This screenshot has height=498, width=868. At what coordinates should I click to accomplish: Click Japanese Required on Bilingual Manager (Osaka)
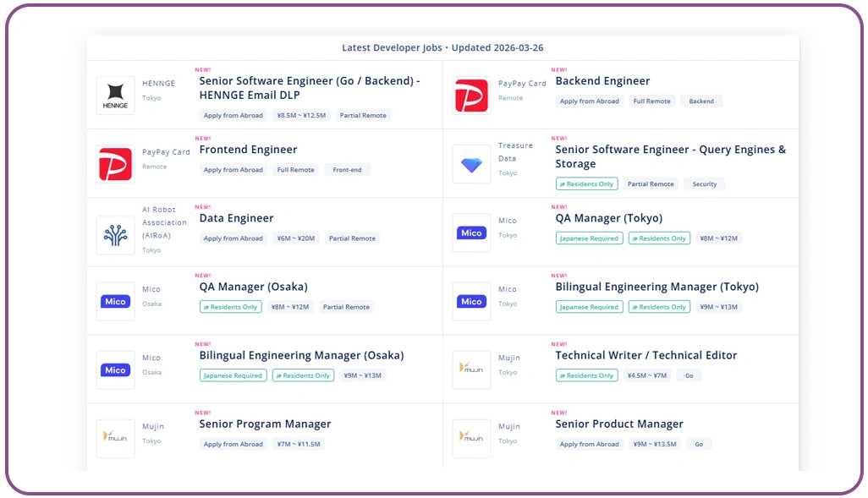click(233, 375)
